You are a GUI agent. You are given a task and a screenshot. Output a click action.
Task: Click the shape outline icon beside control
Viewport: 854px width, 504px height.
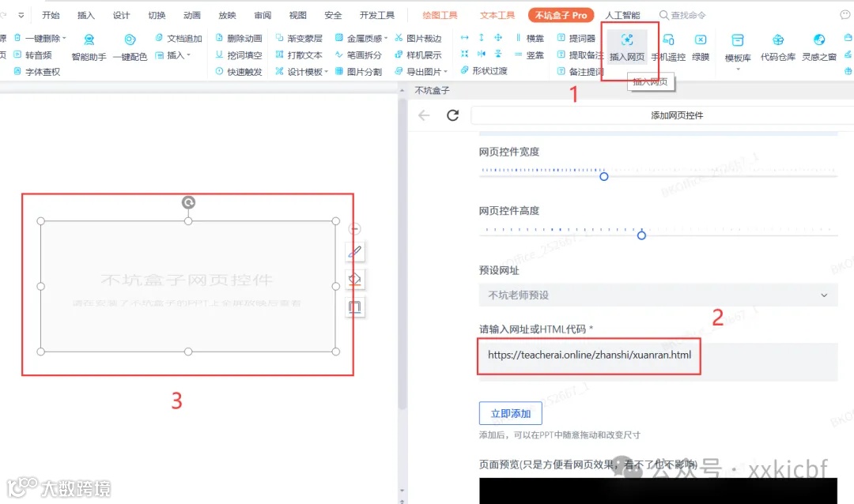[x=354, y=307]
